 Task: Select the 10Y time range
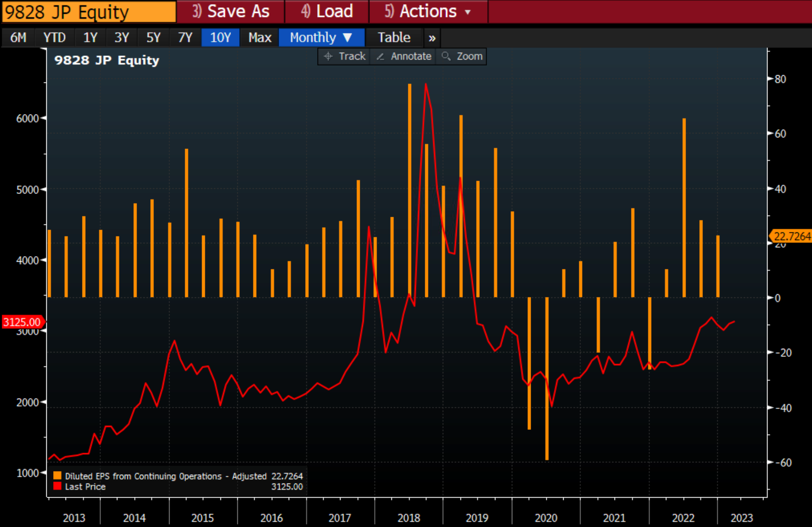[x=220, y=38]
